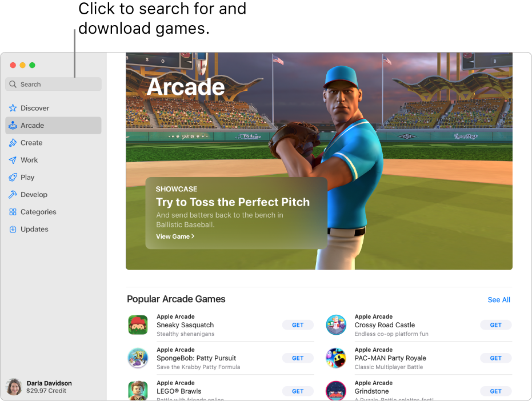Click the Discover star icon
Image resolution: width=532 pixels, height=401 pixels.
pos(13,108)
